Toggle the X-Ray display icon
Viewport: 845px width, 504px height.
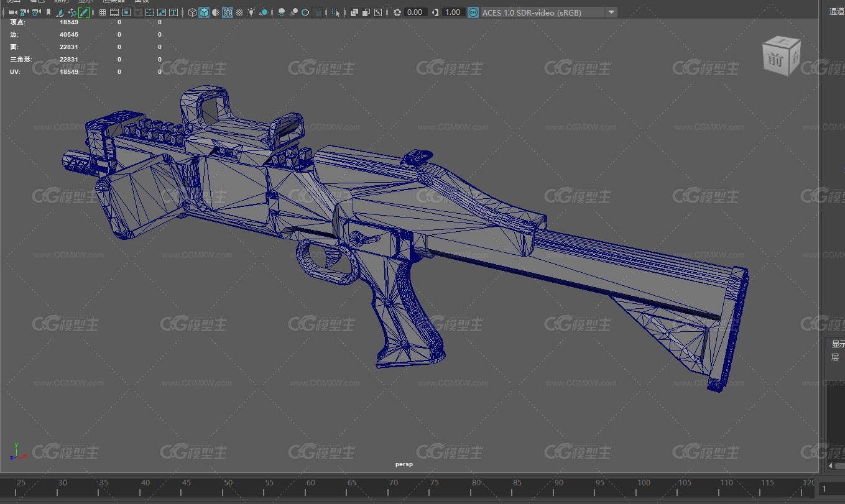coord(354,12)
